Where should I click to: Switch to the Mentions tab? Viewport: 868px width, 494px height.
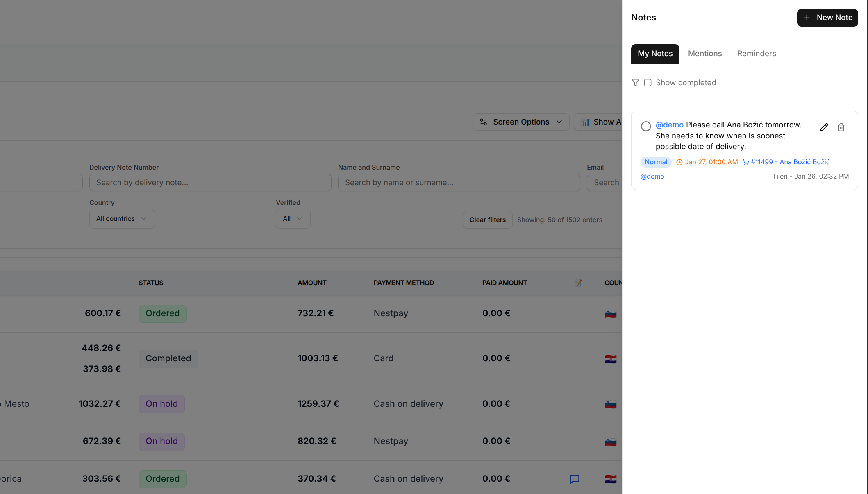click(x=704, y=54)
